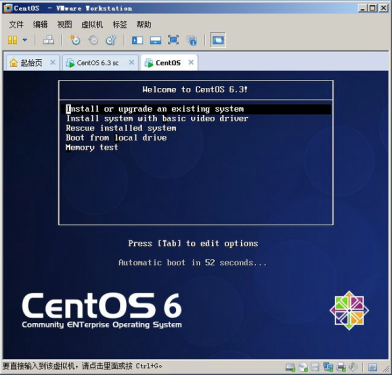Screen dimensions: 392x375
Task: Click the Unity mode toolbar icon
Action: pyautogui.click(x=192, y=40)
